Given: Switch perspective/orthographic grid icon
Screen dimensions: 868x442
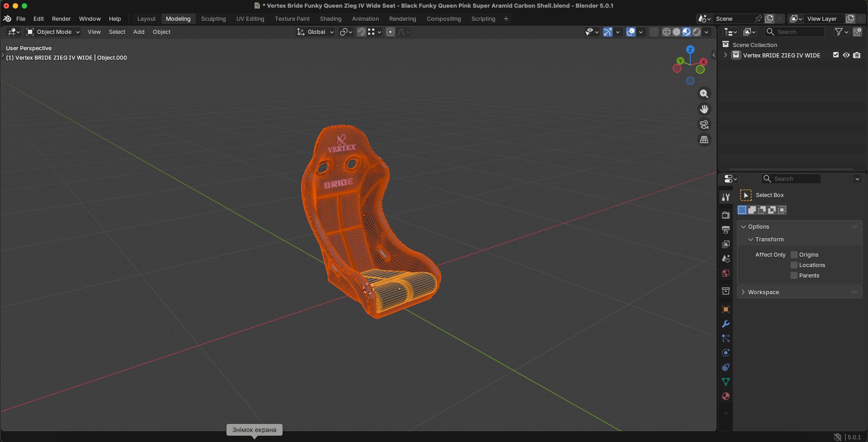Looking at the screenshot, I should point(704,140).
